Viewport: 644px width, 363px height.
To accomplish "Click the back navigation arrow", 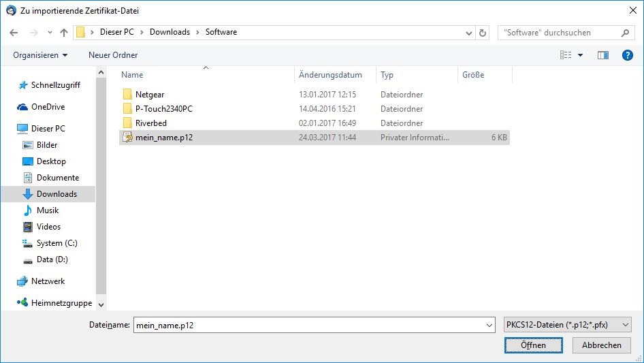I will tap(14, 33).
